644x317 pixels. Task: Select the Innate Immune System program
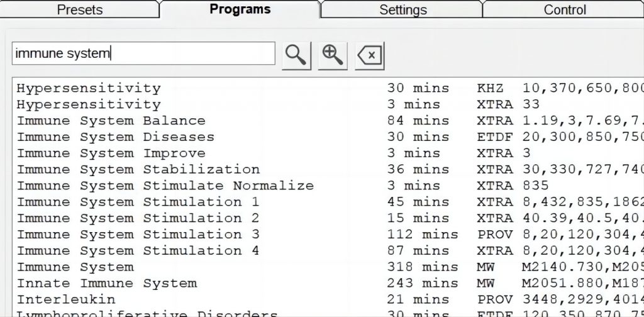coord(106,284)
